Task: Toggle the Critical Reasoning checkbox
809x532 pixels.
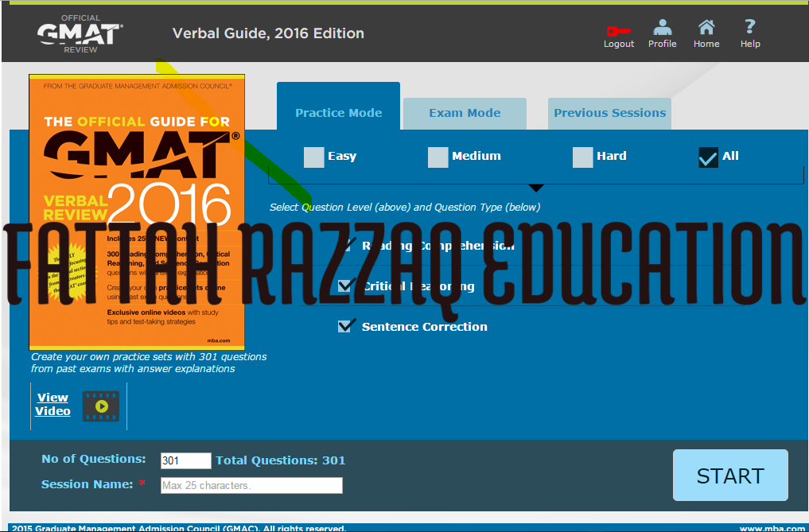Action: 346,285
